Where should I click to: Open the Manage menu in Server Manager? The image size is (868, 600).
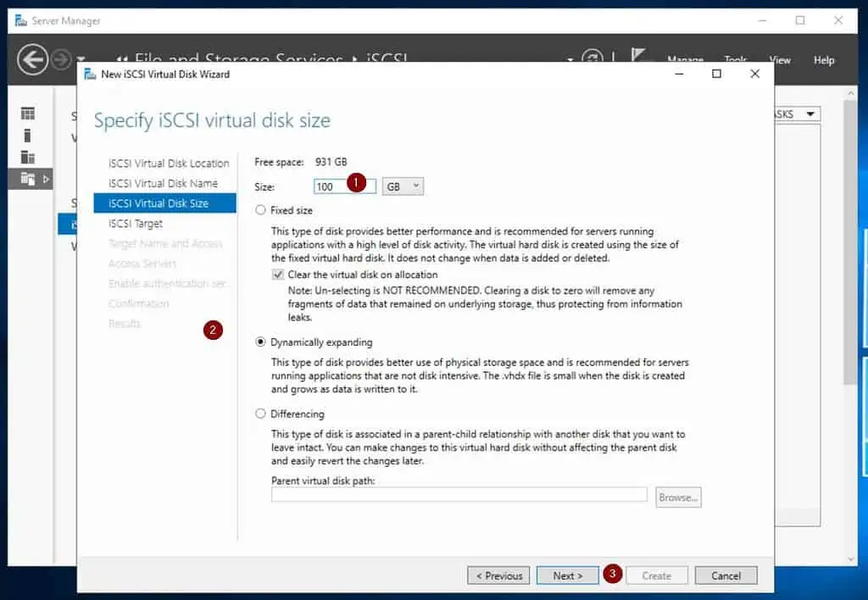[x=685, y=58]
